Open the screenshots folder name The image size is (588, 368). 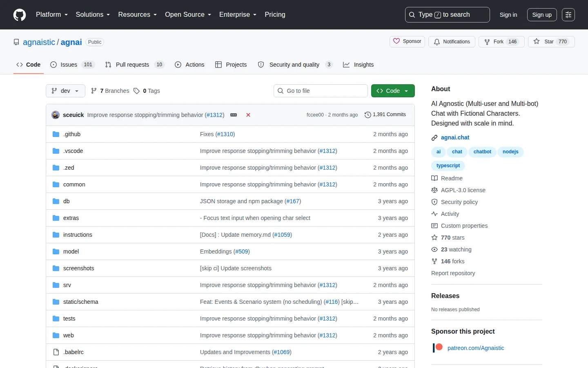[x=79, y=268]
